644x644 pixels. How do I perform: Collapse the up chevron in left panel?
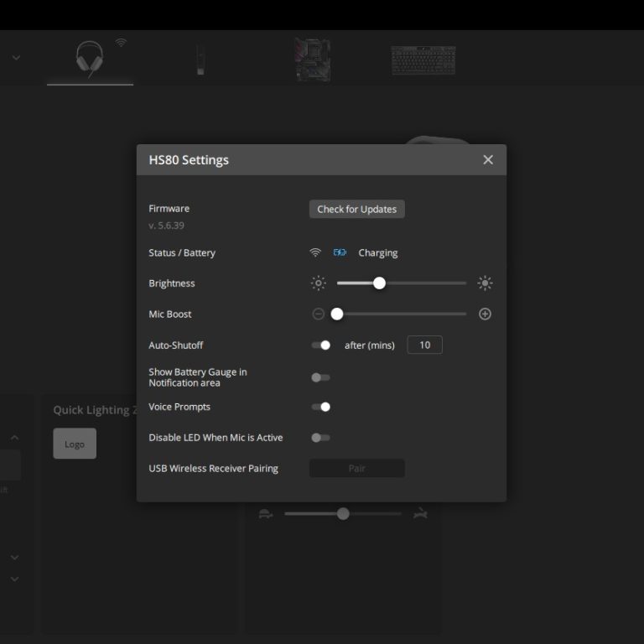14,438
